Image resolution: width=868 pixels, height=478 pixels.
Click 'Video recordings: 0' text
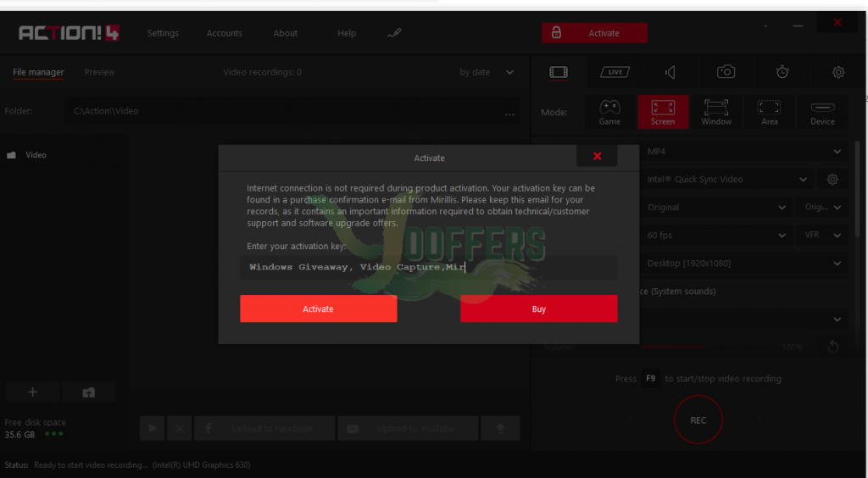pos(263,72)
